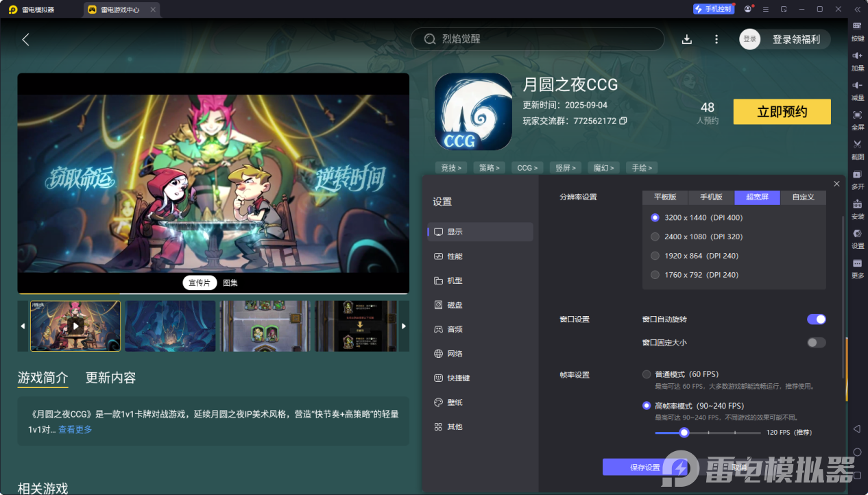Open the 策略 > tag
The width and height of the screenshot is (868, 495).
[490, 167]
